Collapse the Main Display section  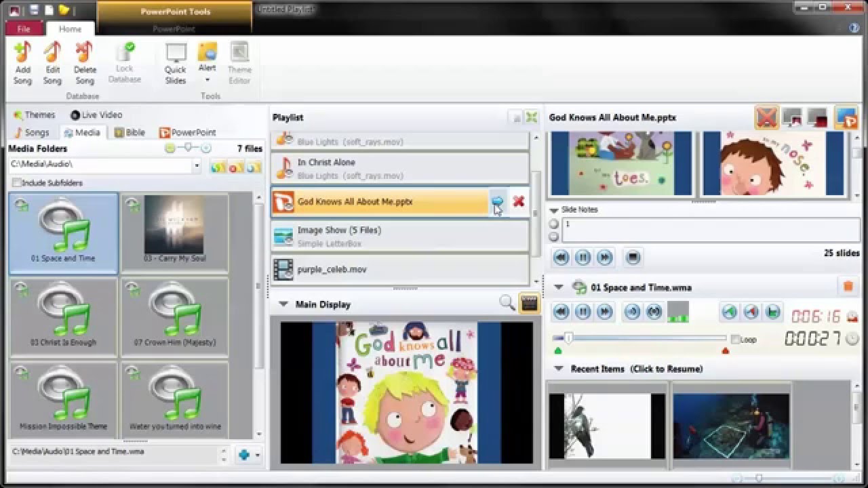[x=283, y=304]
